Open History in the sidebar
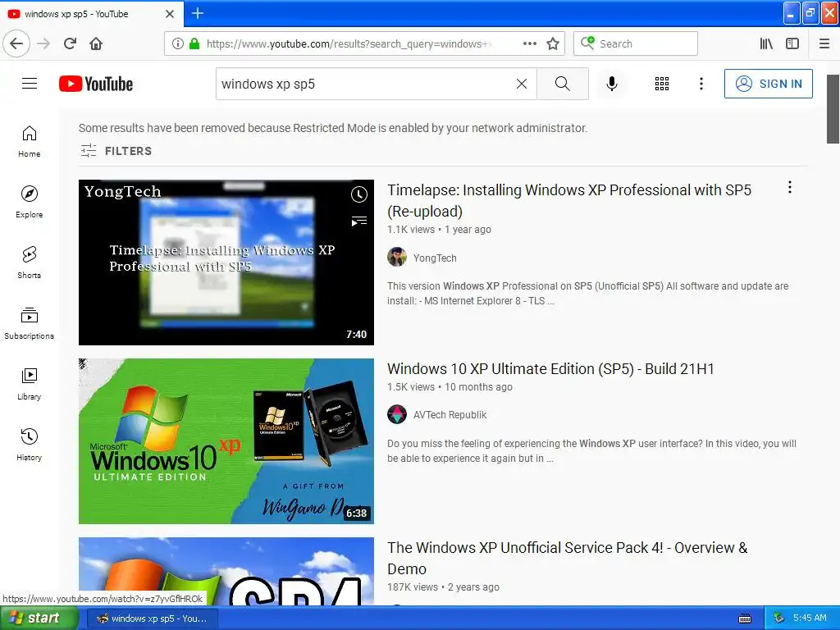 click(x=29, y=445)
